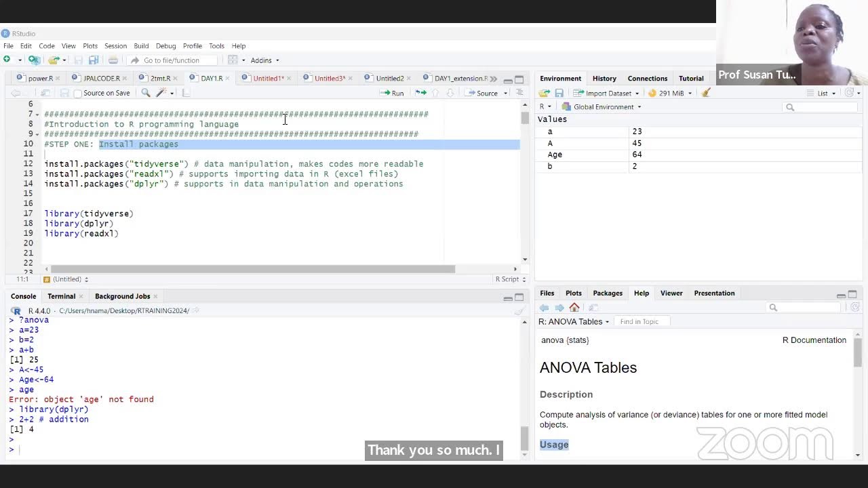868x488 pixels.
Task: Click the view working directory arrow icon
Action: 195,310
